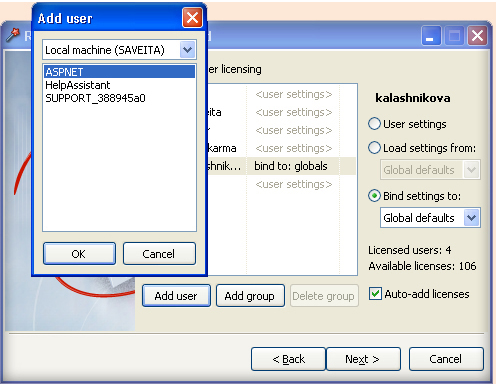Go to previous page with Back button
Viewport: 496px width, 388px height.
[288, 359]
